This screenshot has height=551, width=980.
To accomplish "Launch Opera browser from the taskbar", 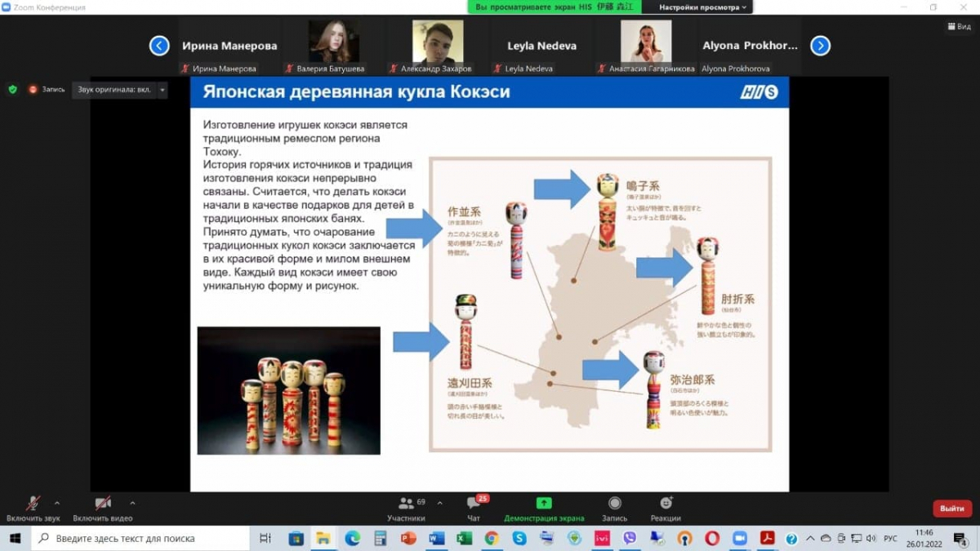I will (712, 538).
